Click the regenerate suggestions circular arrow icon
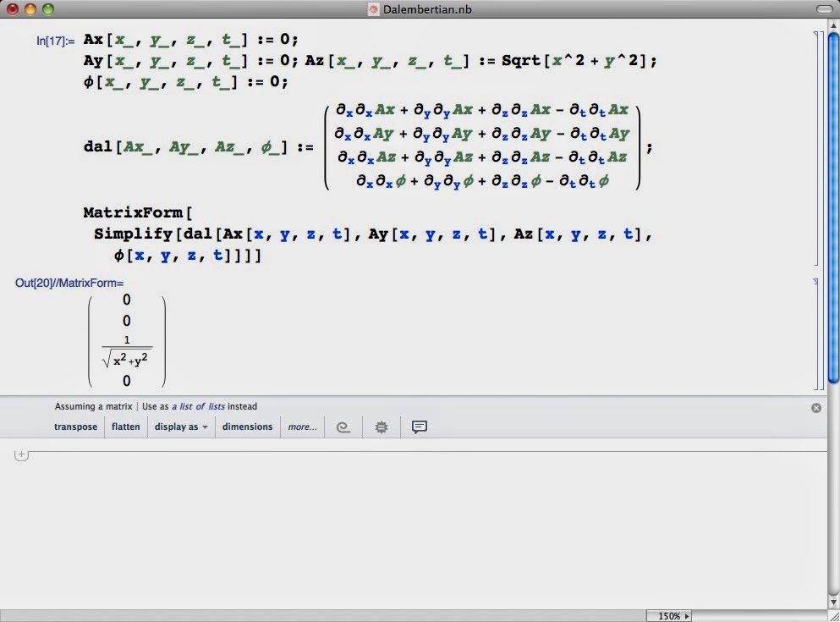The image size is (840, 622). (343, 427)
